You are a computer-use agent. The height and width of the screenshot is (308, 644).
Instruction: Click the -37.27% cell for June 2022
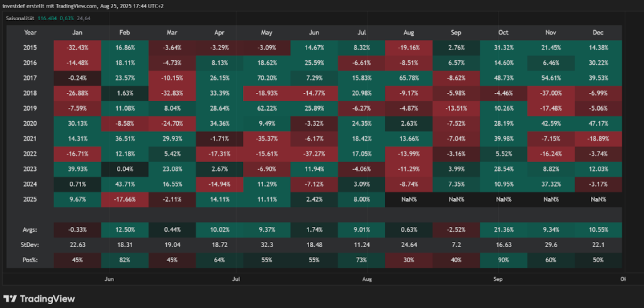tap(314, 153)
